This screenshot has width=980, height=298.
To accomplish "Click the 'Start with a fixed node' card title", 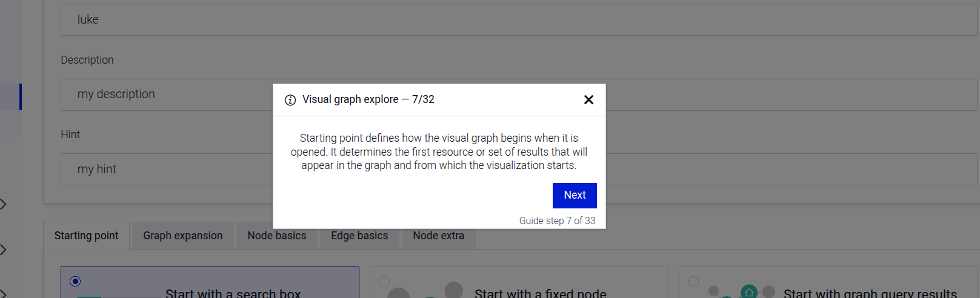I will tap(540, 293).
